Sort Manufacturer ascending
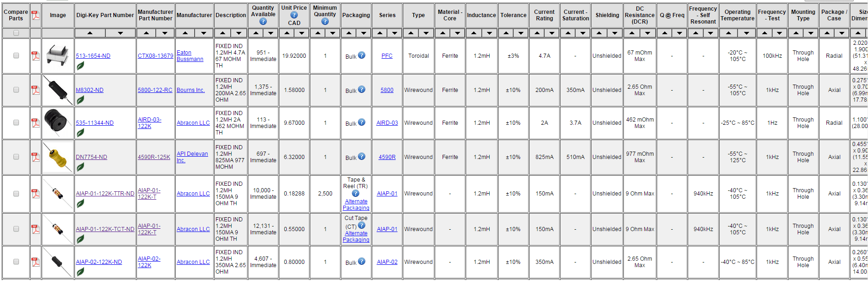Screen dimensions: 868x281 coord(185,33)
